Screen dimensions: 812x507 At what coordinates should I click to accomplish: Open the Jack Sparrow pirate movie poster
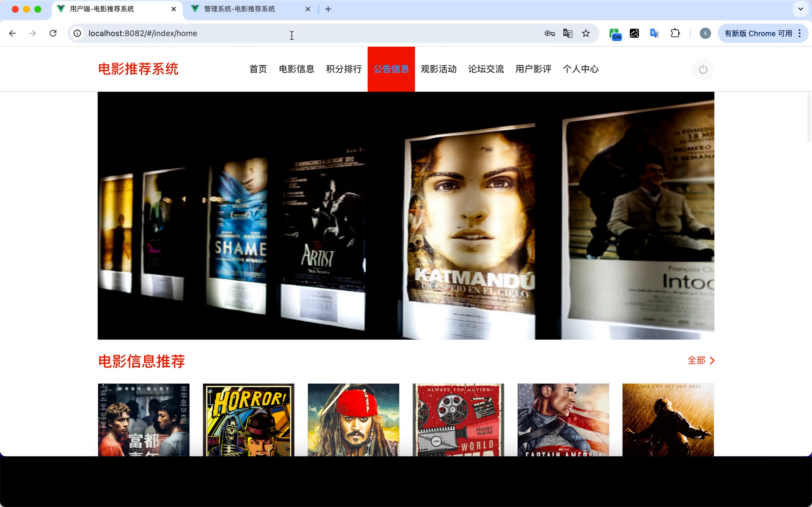(x=353, y=420)
